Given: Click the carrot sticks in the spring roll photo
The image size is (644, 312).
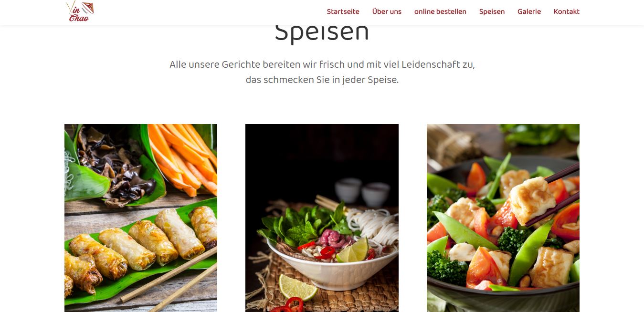Looking at the screenshot, I should click(x=184, y=157).
